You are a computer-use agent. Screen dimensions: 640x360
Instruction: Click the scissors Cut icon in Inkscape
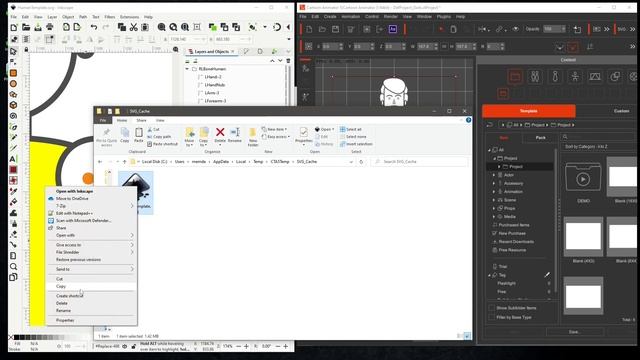133,27
